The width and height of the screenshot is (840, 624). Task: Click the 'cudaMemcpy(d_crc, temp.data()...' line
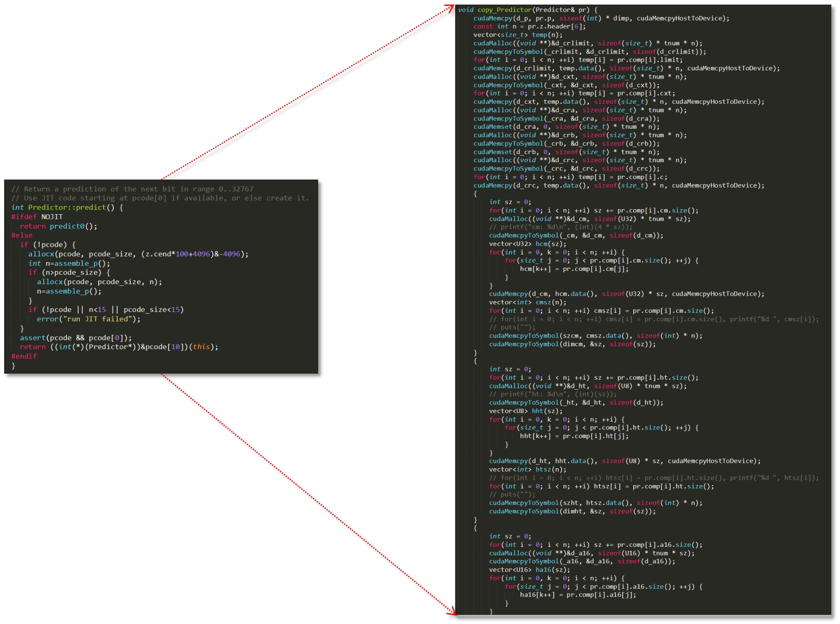click(619, 185)
